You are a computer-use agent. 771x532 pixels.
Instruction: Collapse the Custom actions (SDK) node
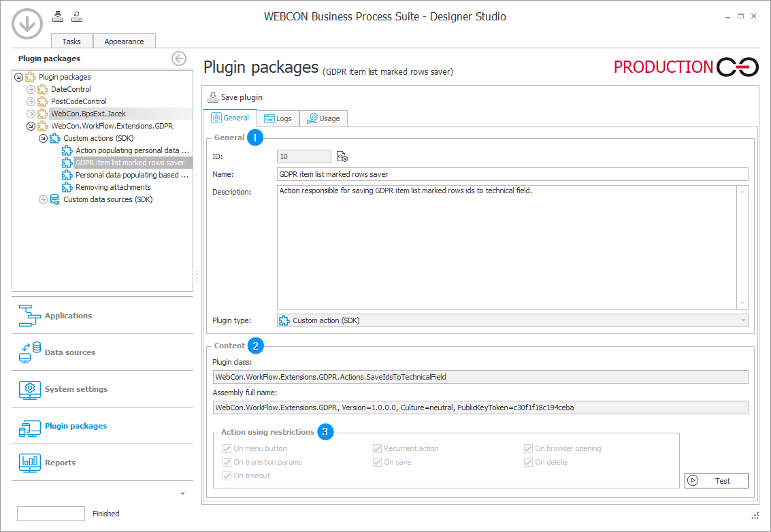tap(43, 138)
